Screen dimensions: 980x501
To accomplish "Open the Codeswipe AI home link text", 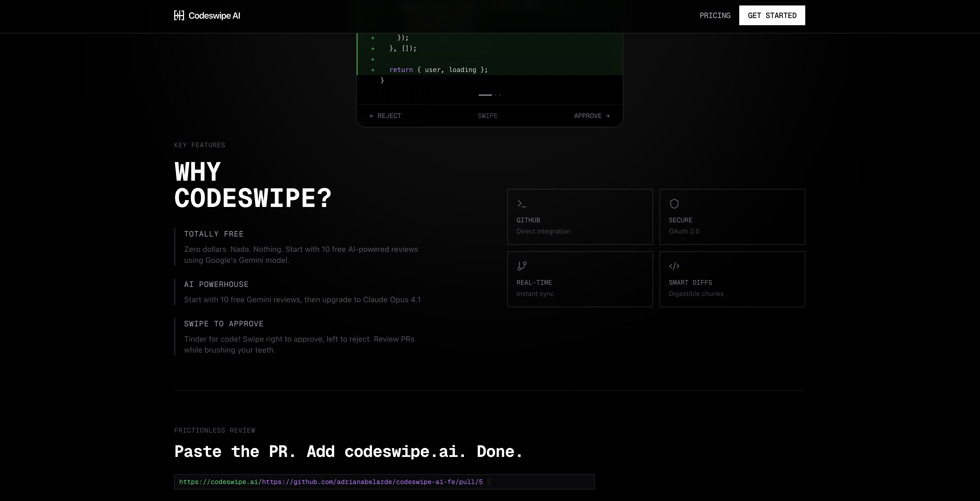I will [x=214, y=16].
